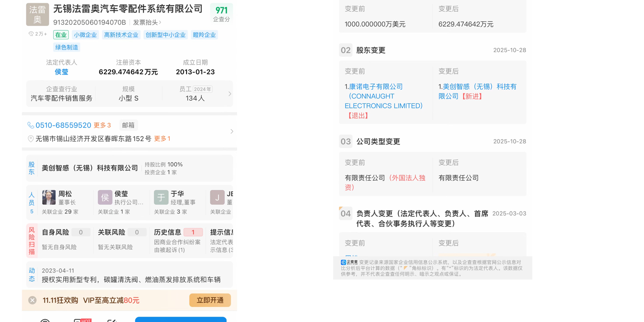Viewport: 644px width, 322px height.
Task: Select the 02 股东变更 record header
Action: [x=432, y=50]
